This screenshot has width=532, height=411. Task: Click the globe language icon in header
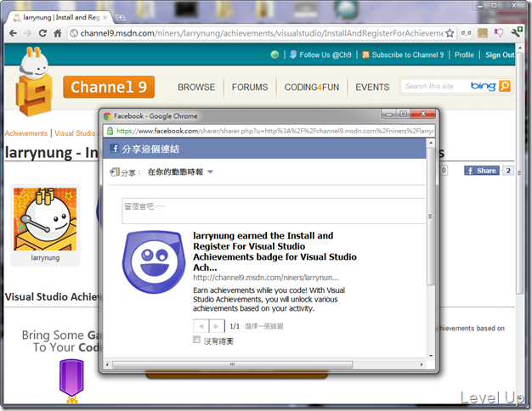pyautogui.click(x=274, y=54)
